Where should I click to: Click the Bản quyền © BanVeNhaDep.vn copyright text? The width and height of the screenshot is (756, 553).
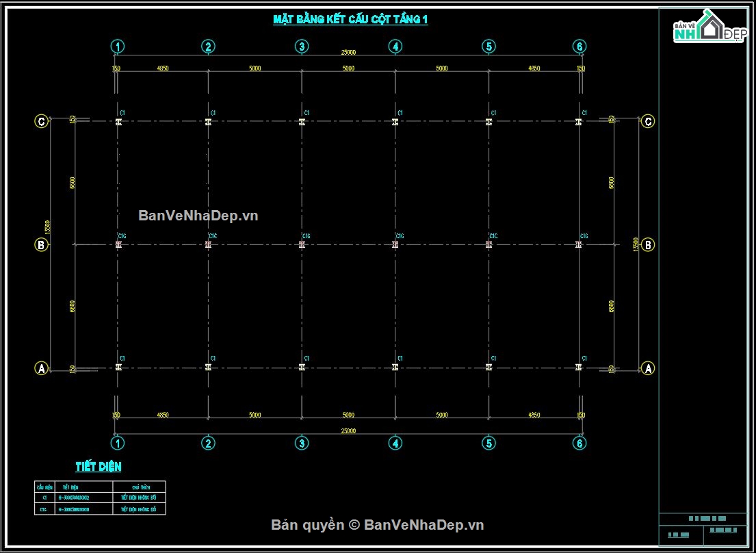(x=378, y=525)
